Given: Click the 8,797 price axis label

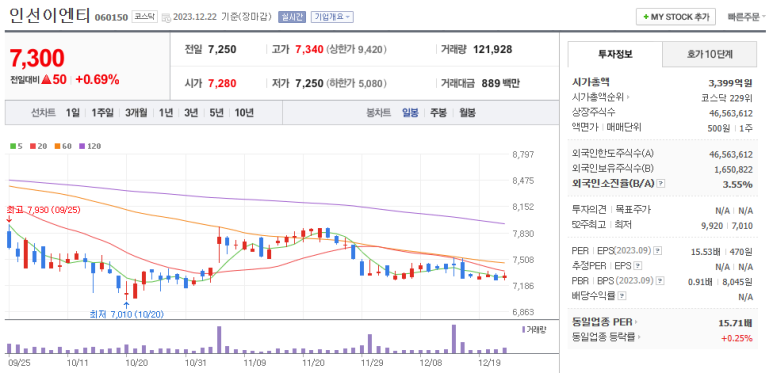Looking at the screenshot, I should click(524, 155).
